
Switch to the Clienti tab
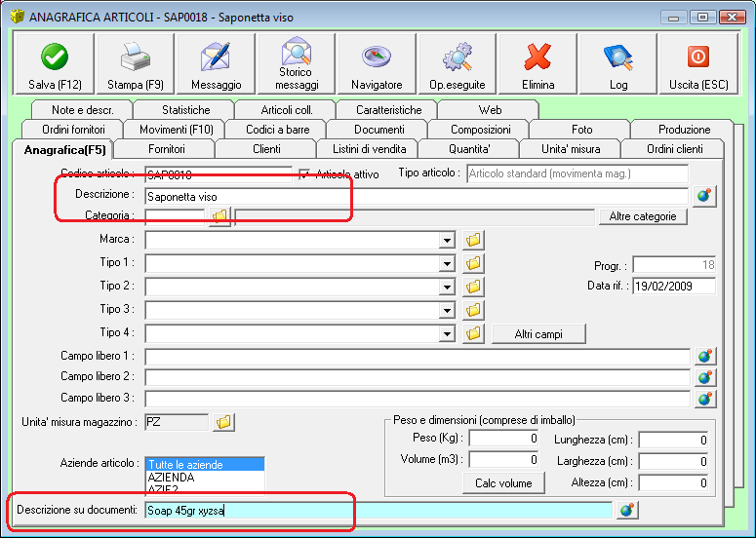[266, 149]
